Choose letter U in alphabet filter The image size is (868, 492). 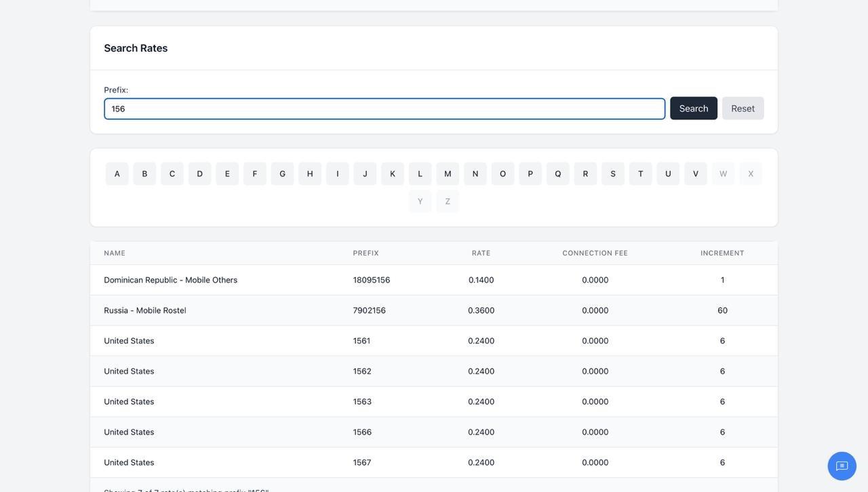(668, 173)
